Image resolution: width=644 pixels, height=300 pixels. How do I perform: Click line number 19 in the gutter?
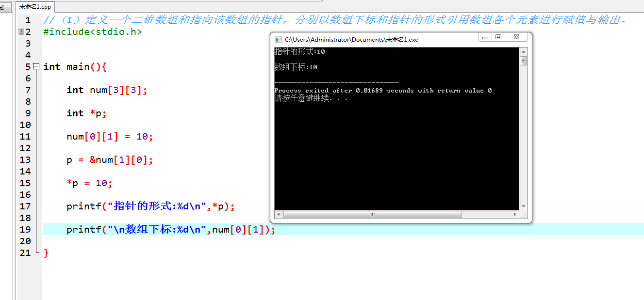click(25, 229)
